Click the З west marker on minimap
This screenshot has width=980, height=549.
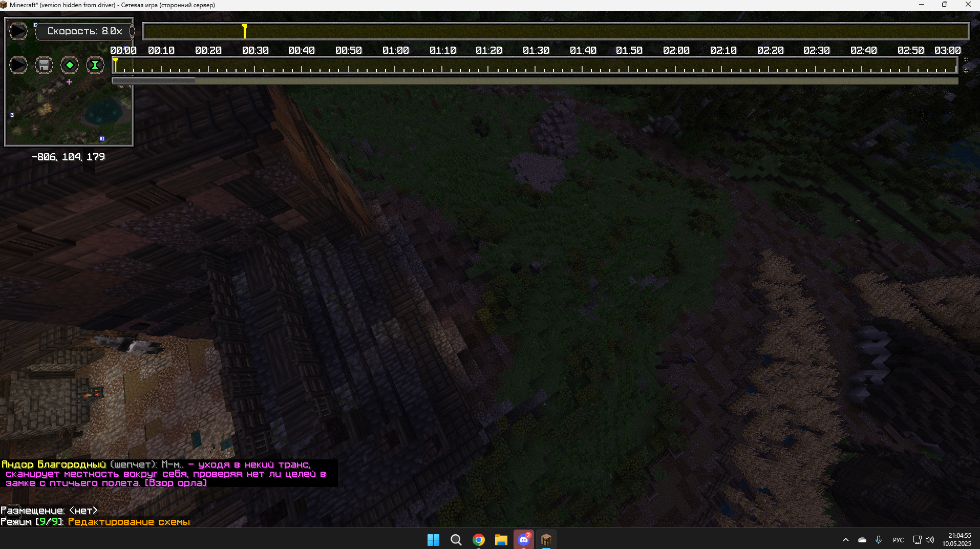click(12, 115)
